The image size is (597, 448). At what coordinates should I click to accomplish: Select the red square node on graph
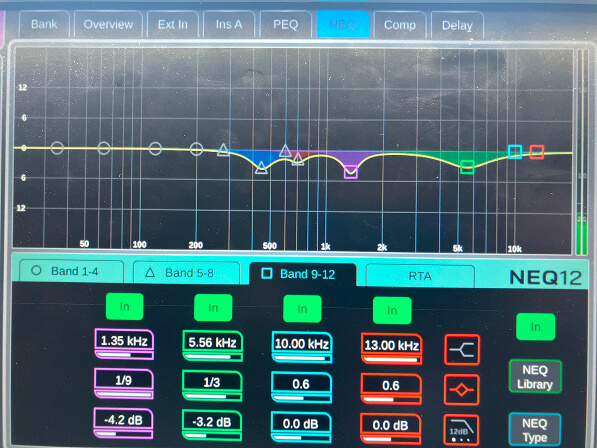[537, 152]
